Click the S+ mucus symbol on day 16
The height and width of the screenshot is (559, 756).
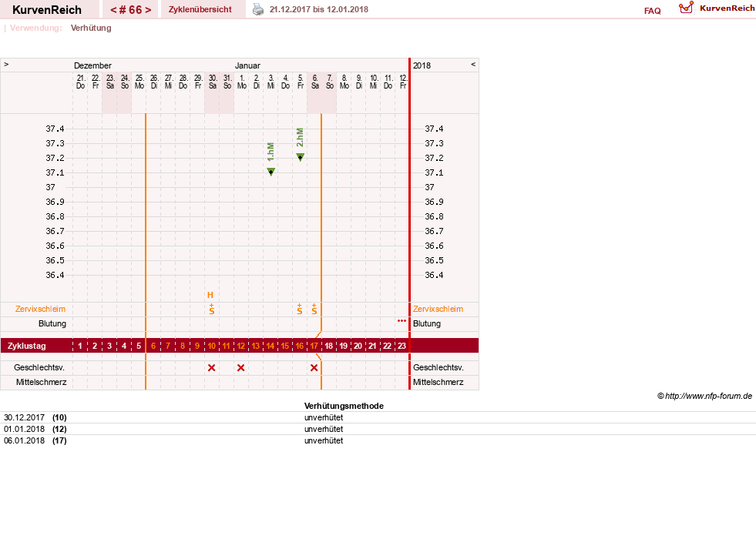click(x=300, y=309)
